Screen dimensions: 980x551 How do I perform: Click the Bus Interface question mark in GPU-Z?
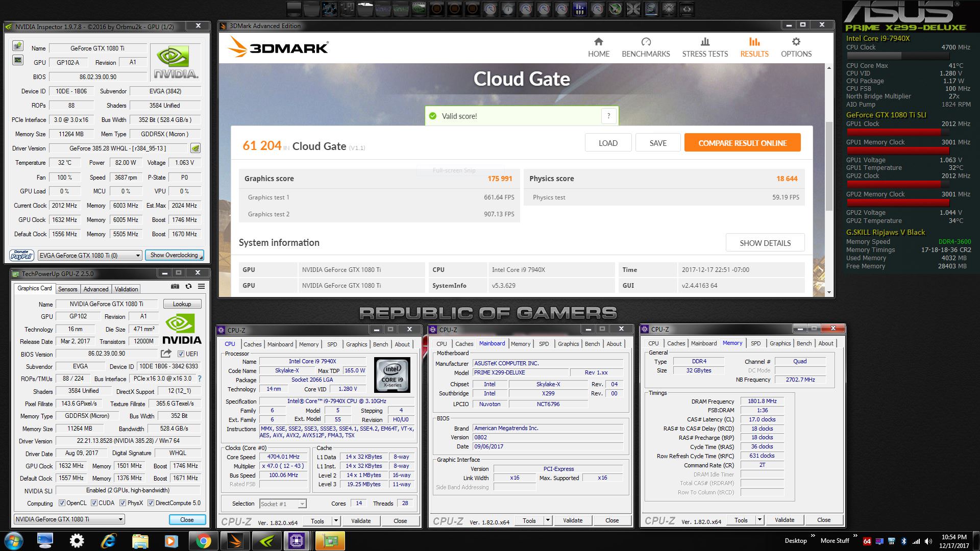click(200, 379)
